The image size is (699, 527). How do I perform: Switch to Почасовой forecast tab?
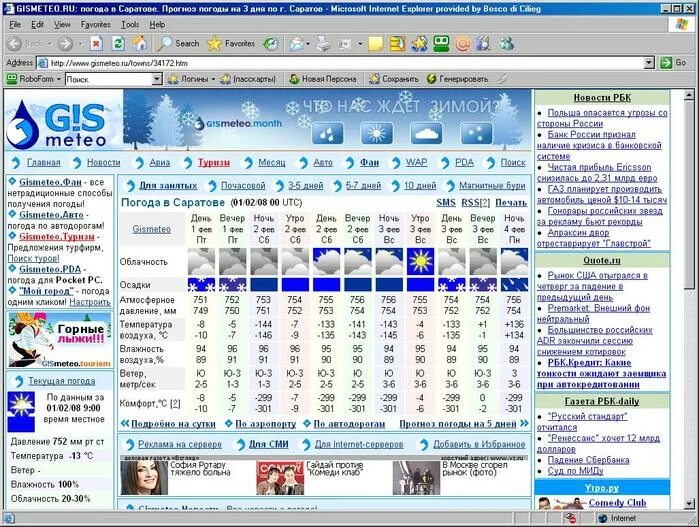[x=243, y=185]
